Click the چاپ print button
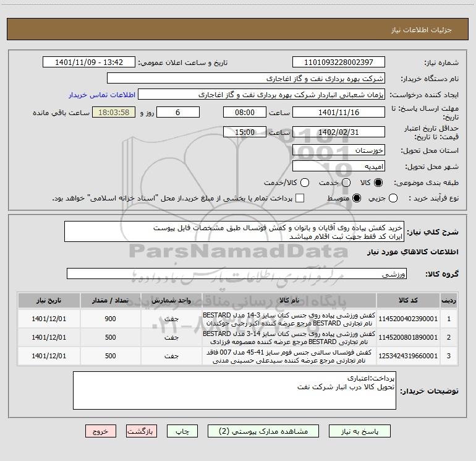Image resolution: width=476 pixels, height=461 pixels. pos(182,431)
